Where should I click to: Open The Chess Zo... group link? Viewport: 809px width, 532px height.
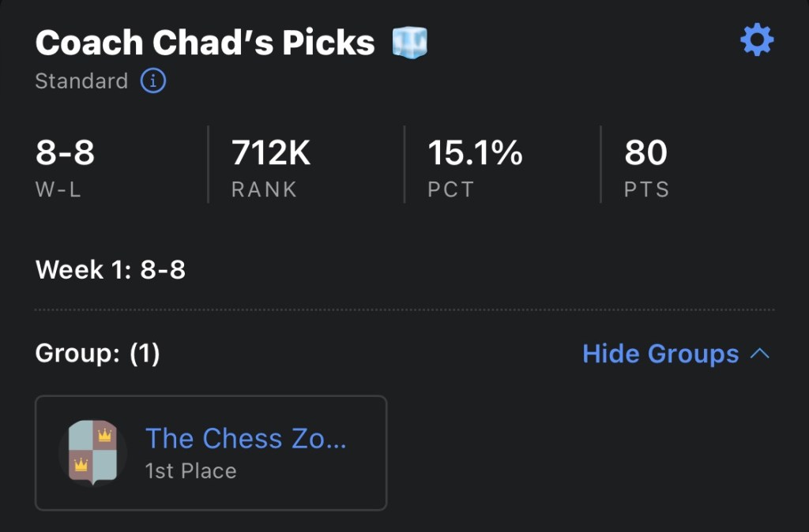[x=246, y=438]
